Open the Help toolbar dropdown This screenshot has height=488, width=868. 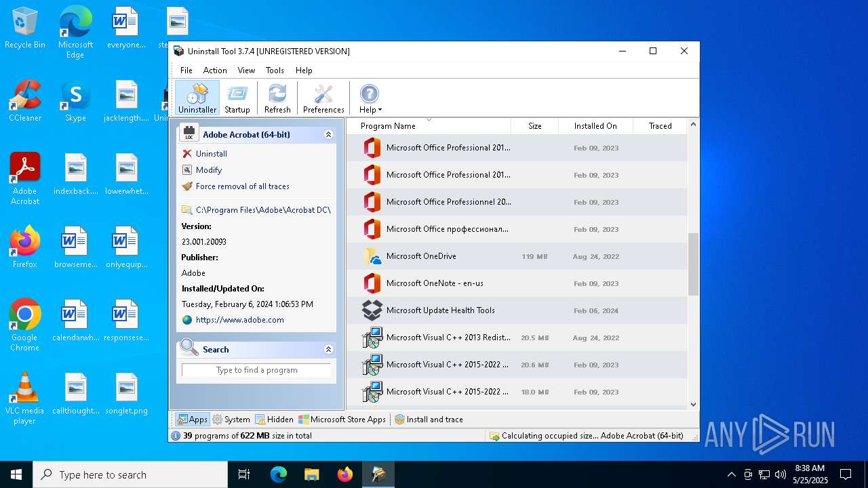pyautogui.click(x=370, y=98)
